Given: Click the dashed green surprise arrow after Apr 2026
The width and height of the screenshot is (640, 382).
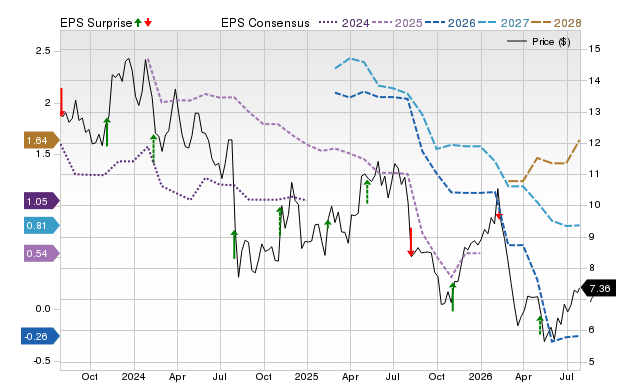Looking at the screenshot, I should point(540,325).
